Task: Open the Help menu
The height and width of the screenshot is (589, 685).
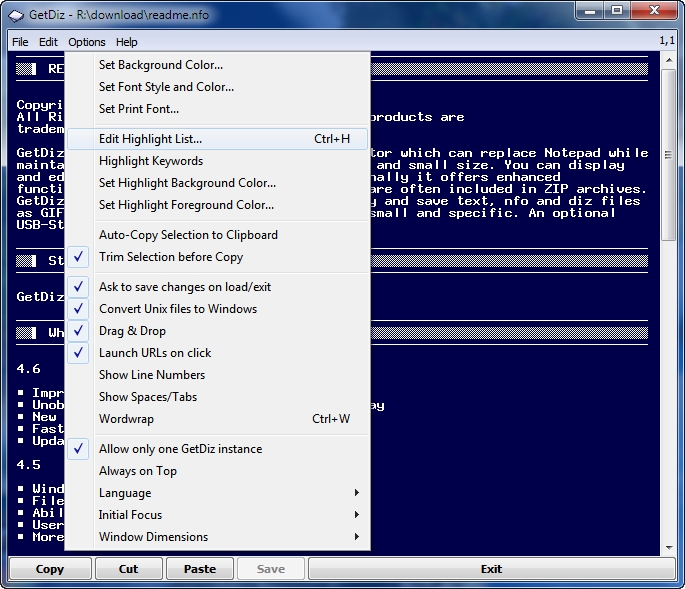Action: pos(126,42)
